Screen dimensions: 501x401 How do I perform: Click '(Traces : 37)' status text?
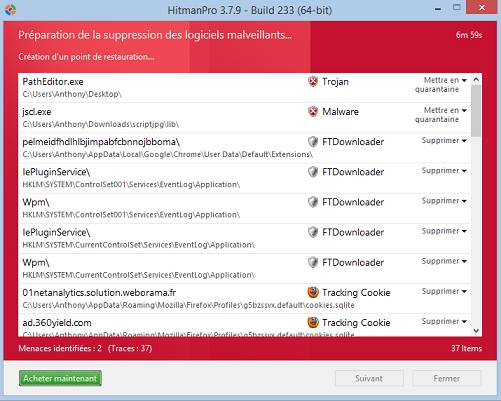130,348
